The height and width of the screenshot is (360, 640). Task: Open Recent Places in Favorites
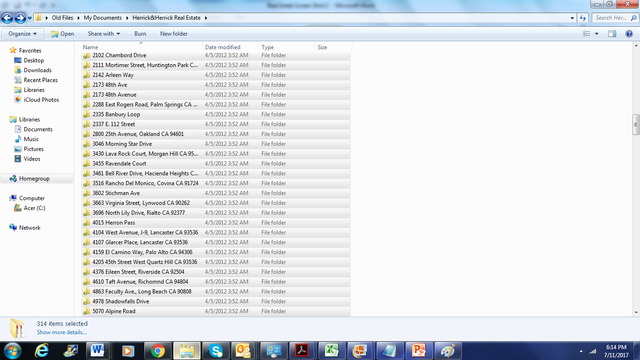(40, 80)
